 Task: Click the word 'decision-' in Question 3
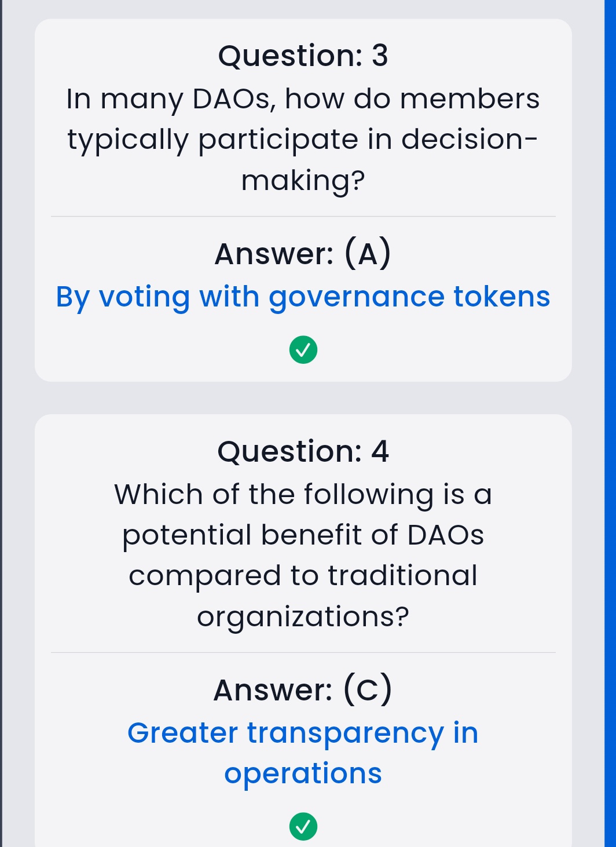[x=469, y=139]
